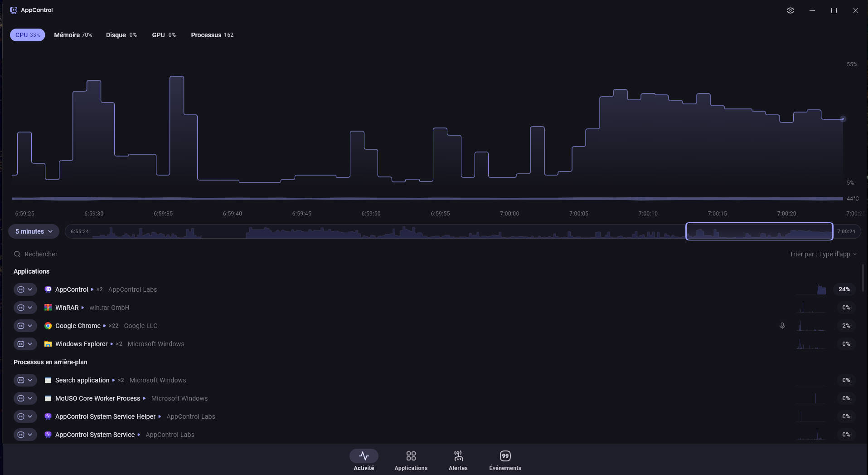
Task: Open the control dropdown for AppControl System Service Helper
Action: [x=25, y=416]
